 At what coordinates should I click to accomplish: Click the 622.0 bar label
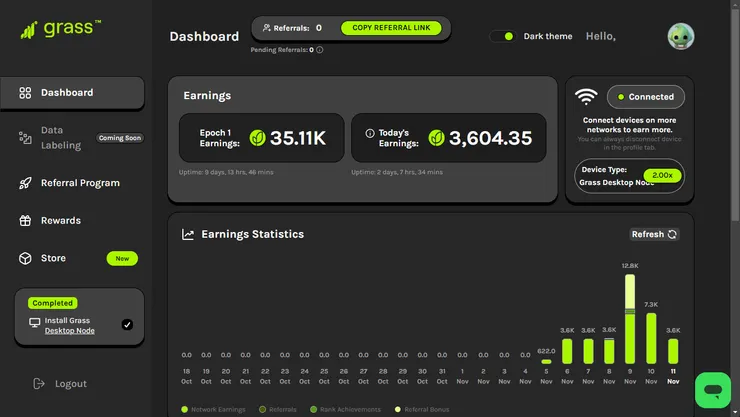click(x=546, y=351)
